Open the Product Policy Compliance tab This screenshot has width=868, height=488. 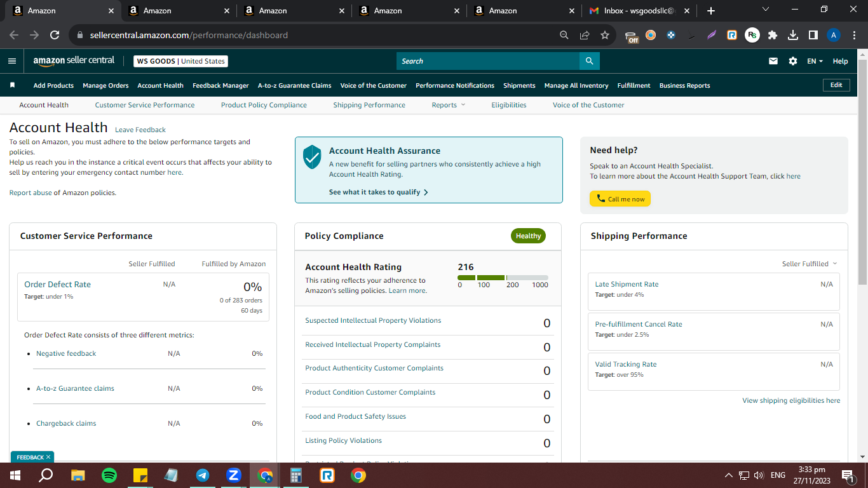click(264, 105)
